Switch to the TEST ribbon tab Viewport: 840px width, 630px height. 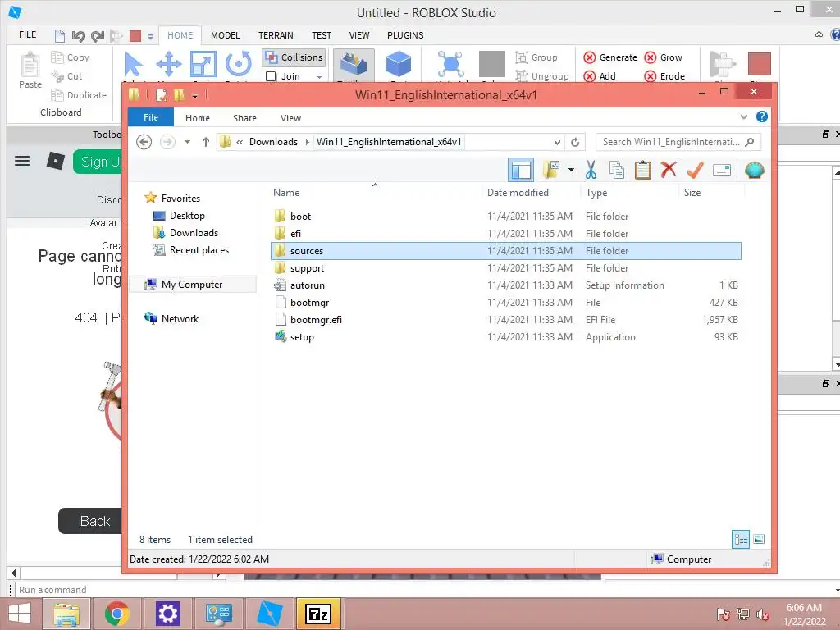coord(322,35)
